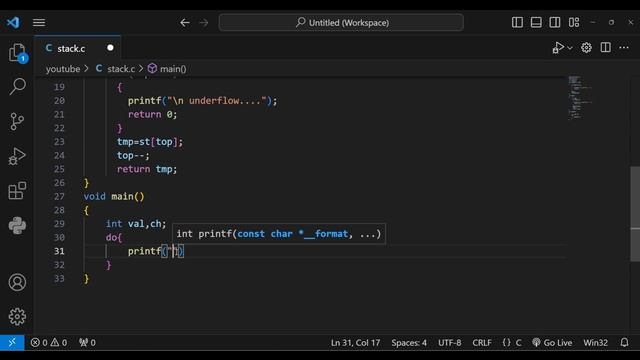Open the Accounts menu

pyautogui.click(x=18, y=282)
